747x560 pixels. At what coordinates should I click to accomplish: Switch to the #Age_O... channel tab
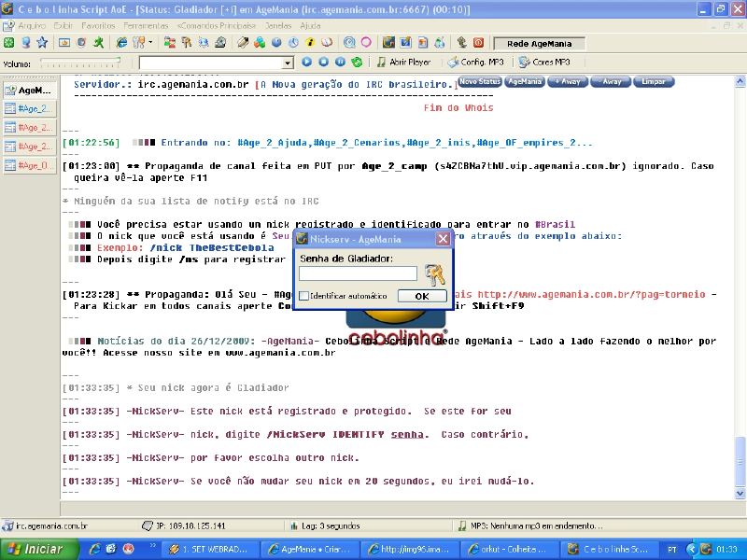(30, 165)
